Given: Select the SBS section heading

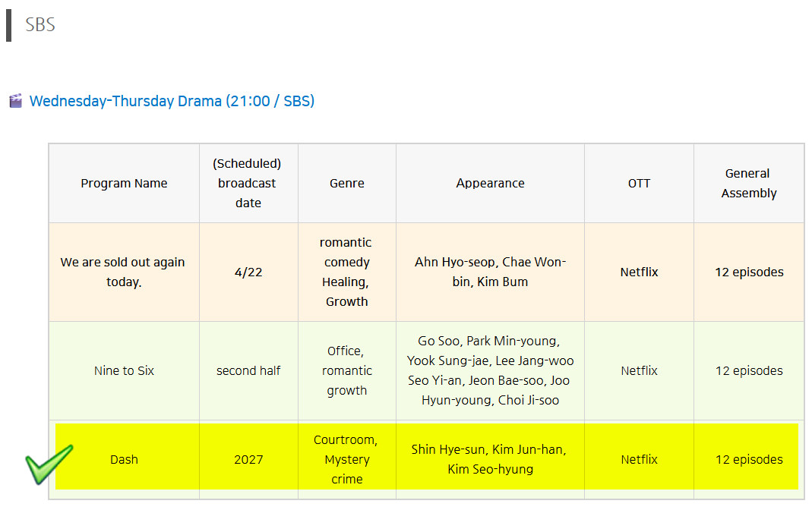Looking at the screenshot, I should point(40,25).
